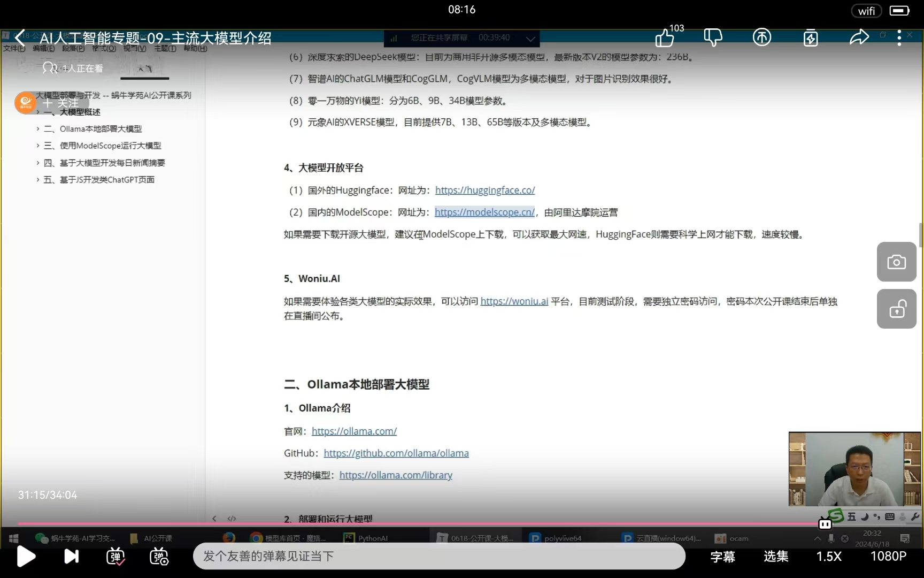Focus the 发个友善的弹幕见证当下 input field
Viewport: 924px width, 578px height.
click(439, 556)
